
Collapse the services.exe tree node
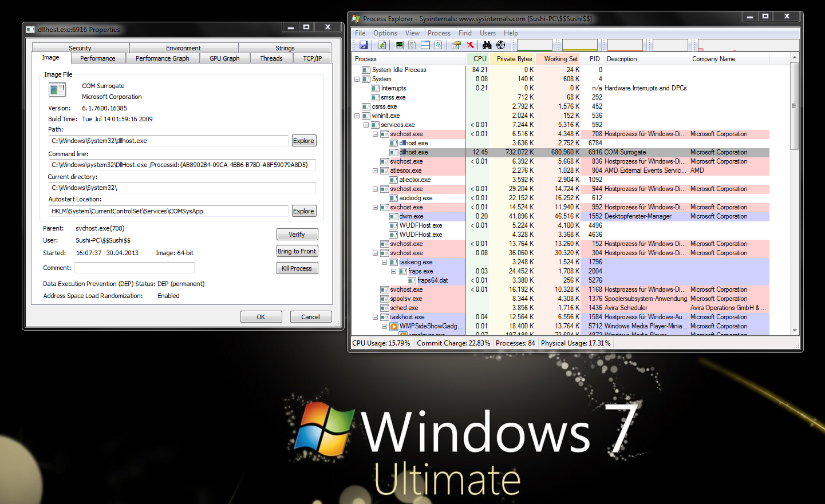tap(366, 125)
